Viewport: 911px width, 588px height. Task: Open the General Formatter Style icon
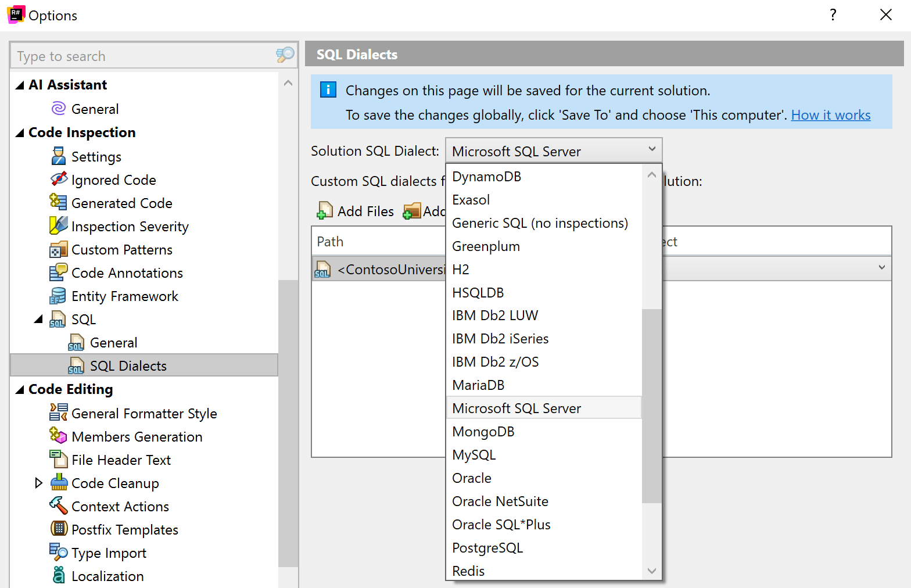point(59,413)
